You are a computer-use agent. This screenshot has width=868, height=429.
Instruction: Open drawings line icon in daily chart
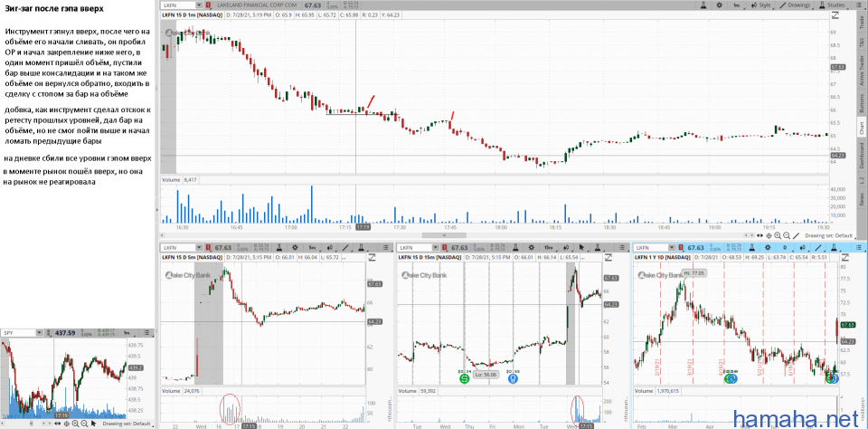pos(819,247)
